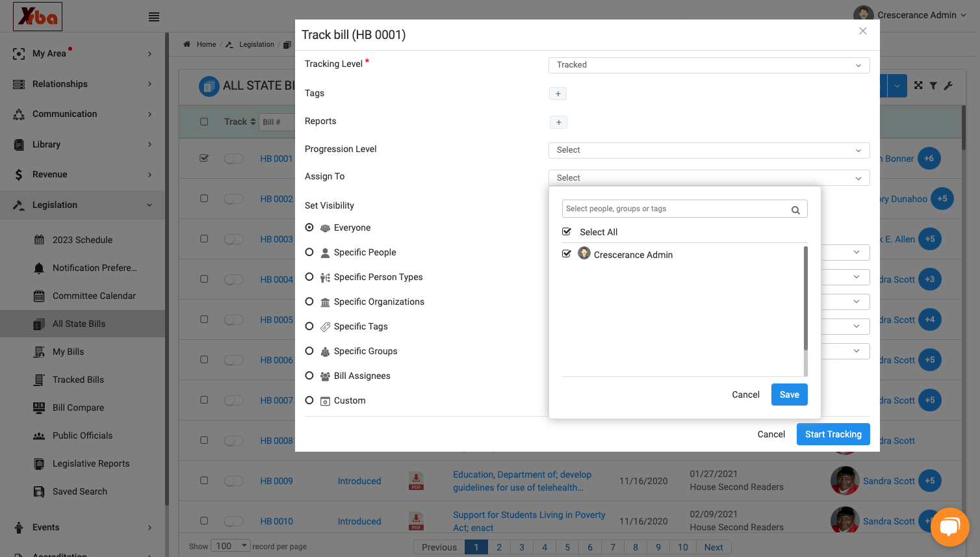This screenshot has width=980, height=557.
Task: Open the chat bubble widget
Action: pos(949,527)
